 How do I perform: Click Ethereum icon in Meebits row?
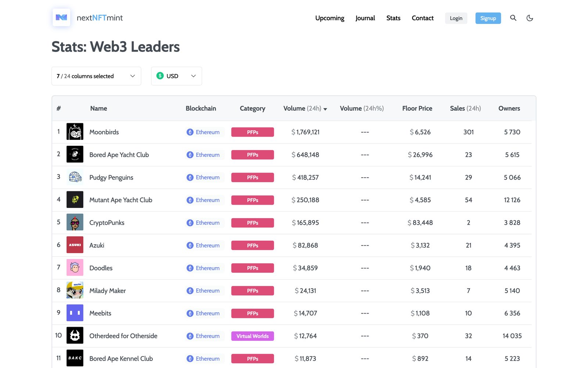point(190,313)
